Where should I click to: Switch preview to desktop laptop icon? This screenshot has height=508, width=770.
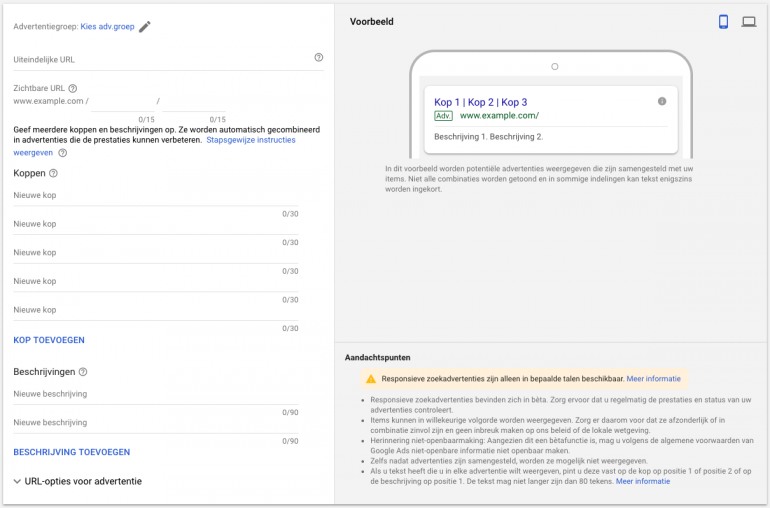pos(748,22)
